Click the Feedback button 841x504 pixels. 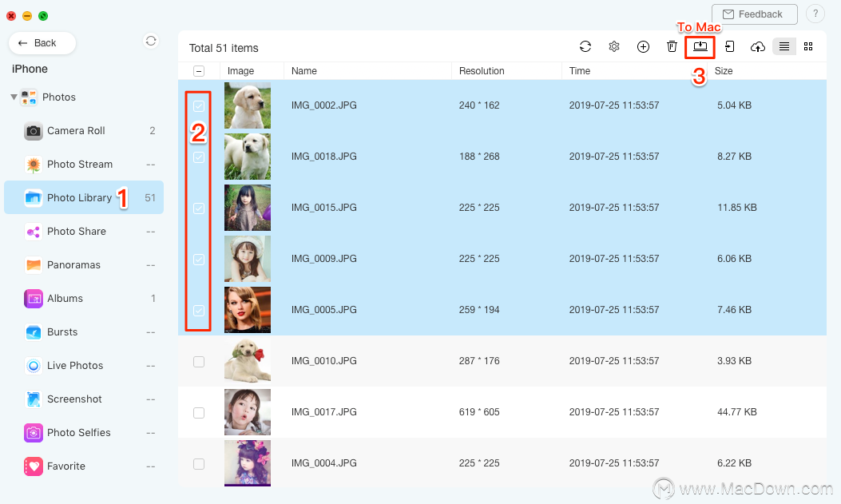pyautogui.click(x=754, y=14)
